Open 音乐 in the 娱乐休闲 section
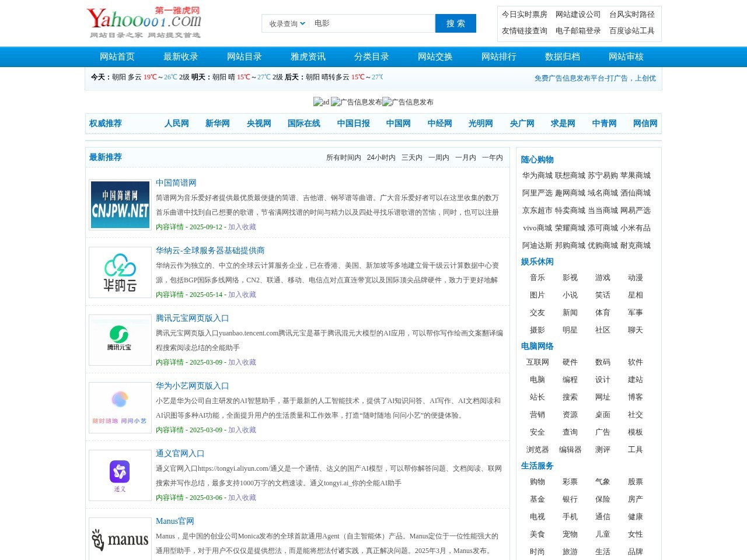Image resolution: width=747 pixels, height=560 pixels. pos(537,278)
